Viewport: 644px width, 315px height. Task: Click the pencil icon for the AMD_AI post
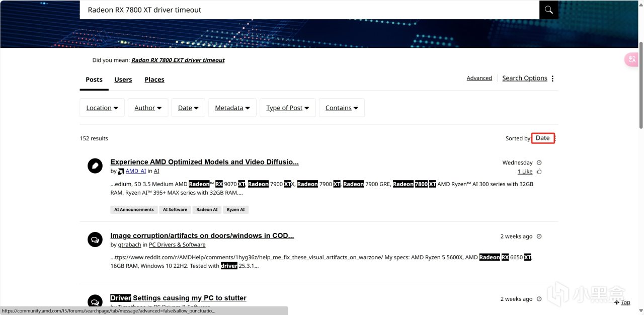pyautogui.click(x=95, y=166)
